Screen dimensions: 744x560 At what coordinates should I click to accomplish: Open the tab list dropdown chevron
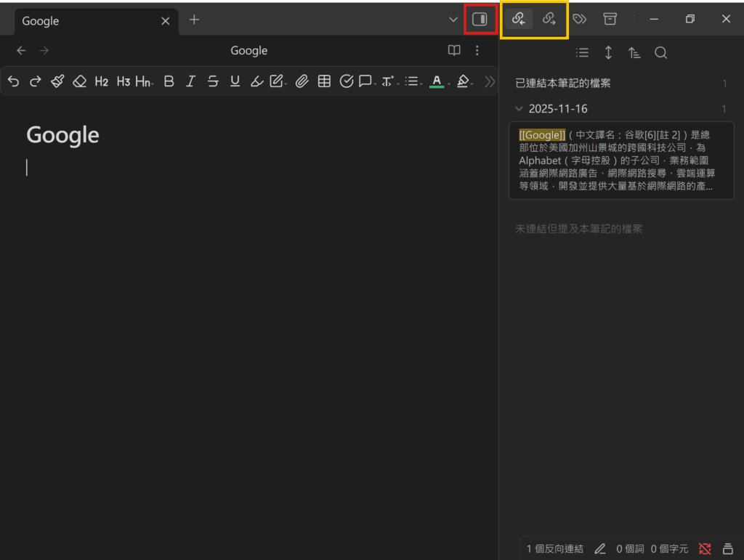point(453,20)
